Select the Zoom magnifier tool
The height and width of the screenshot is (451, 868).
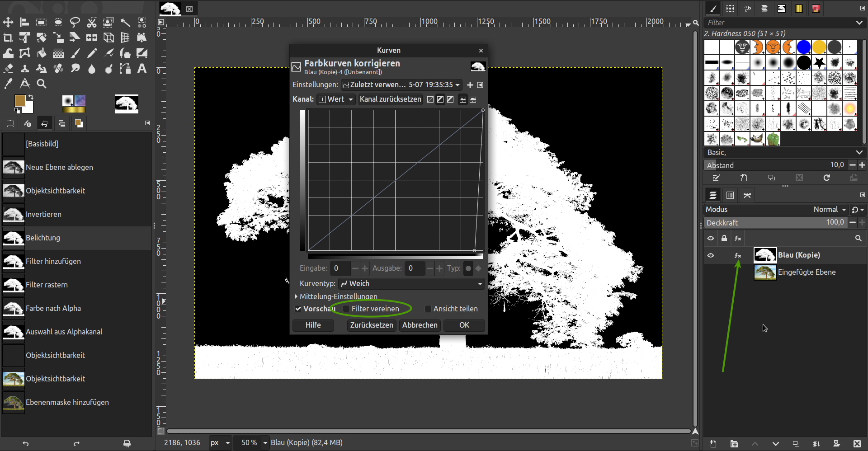point(42,84)
